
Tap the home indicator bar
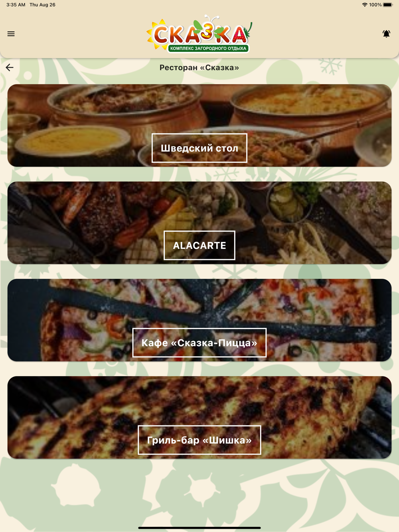coord(199,528)
